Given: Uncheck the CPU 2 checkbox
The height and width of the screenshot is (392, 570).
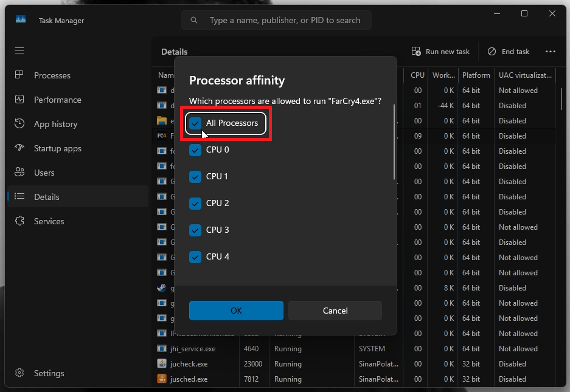Looking at the screenshot, I should (195, 204).
